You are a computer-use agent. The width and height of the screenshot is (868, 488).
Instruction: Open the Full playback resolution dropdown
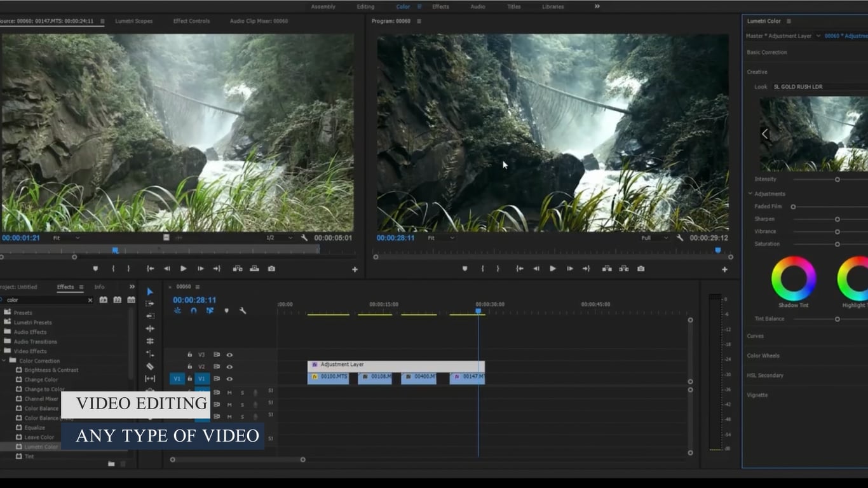pyautogui.click(x=654, y=238)
